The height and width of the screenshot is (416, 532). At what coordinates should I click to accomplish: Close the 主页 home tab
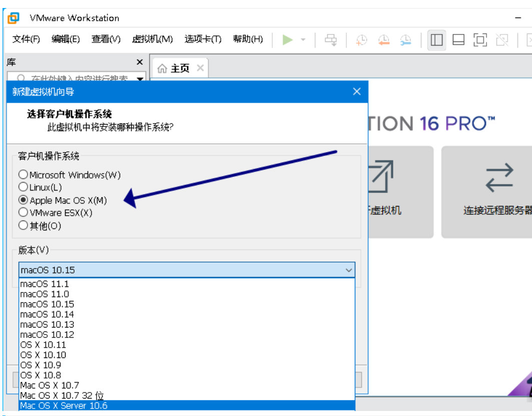click(x=200, y=68)
